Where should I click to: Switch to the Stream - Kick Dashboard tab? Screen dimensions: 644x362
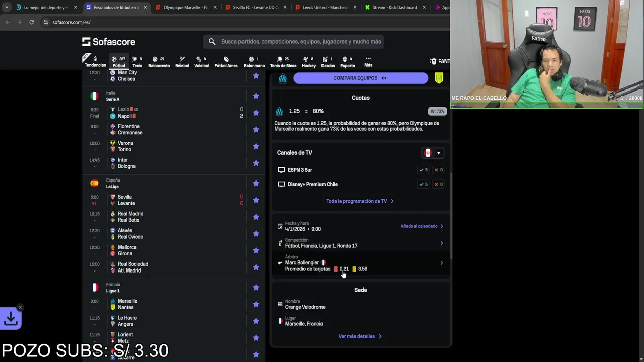pos(394,7)
